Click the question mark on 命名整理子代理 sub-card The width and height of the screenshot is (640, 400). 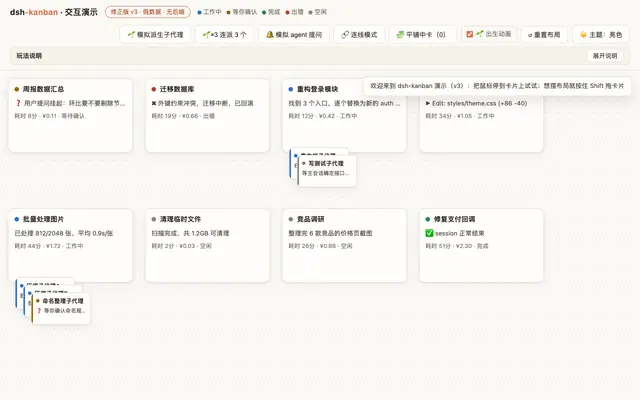(x=39, y=311)
